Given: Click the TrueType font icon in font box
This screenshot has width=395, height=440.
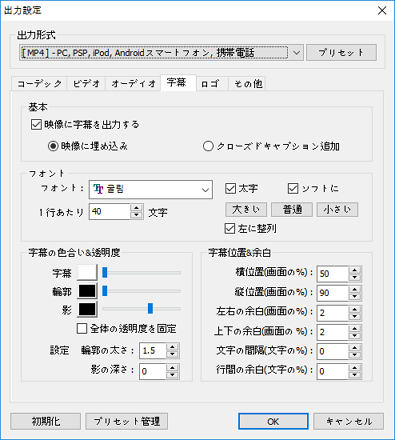Looking at the screenshot, I should [x=98, y=189].
